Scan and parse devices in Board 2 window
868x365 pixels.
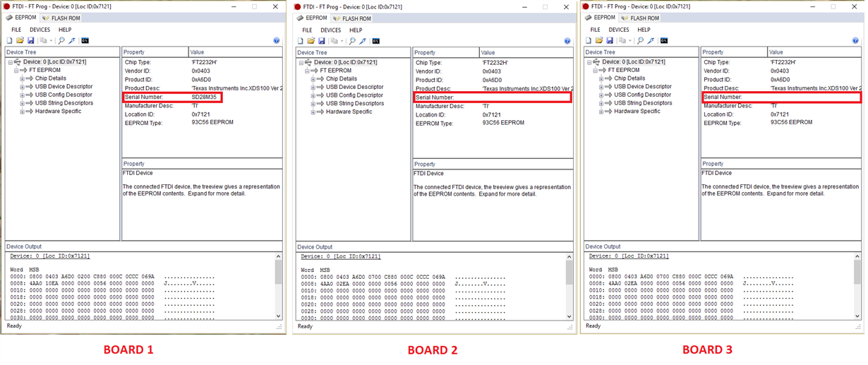click(x=352, y=41)
